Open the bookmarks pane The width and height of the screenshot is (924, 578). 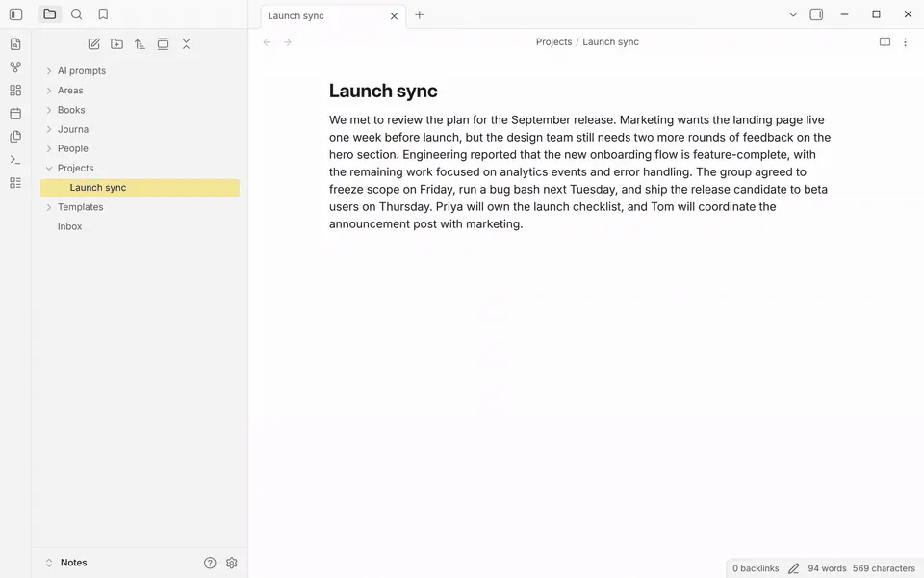pyautogui.click(x=103, y=14)
